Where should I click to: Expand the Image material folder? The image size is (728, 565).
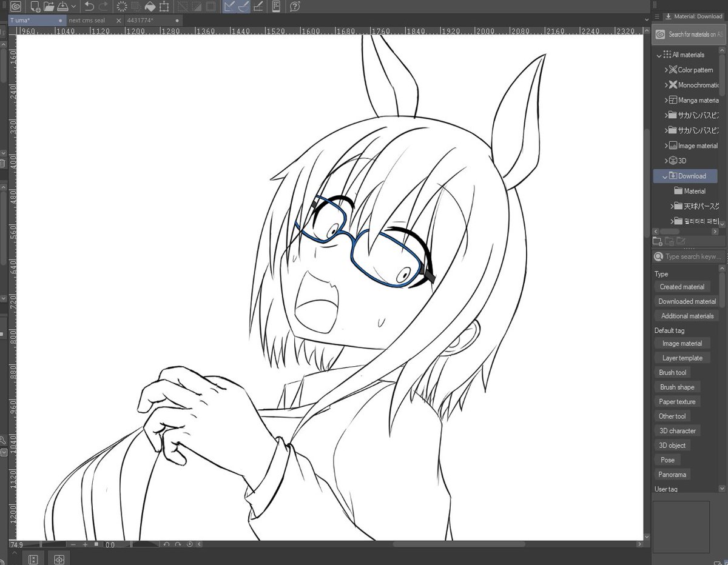click(666, 146)
